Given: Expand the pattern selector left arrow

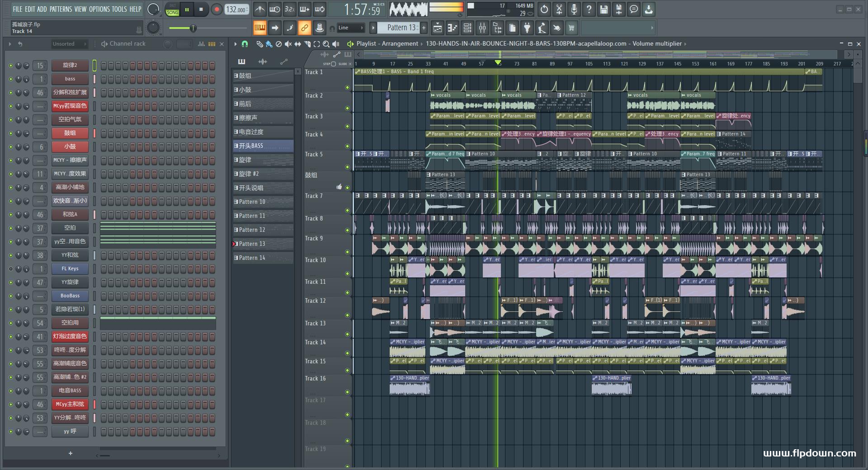Looking at the screenshot, I should click(373, 28).
